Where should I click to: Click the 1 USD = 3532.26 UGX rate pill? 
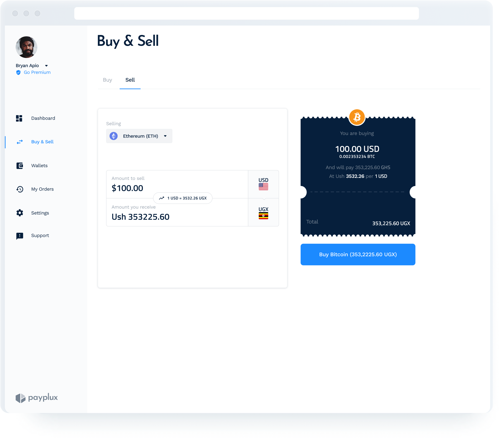pos(183,198)
